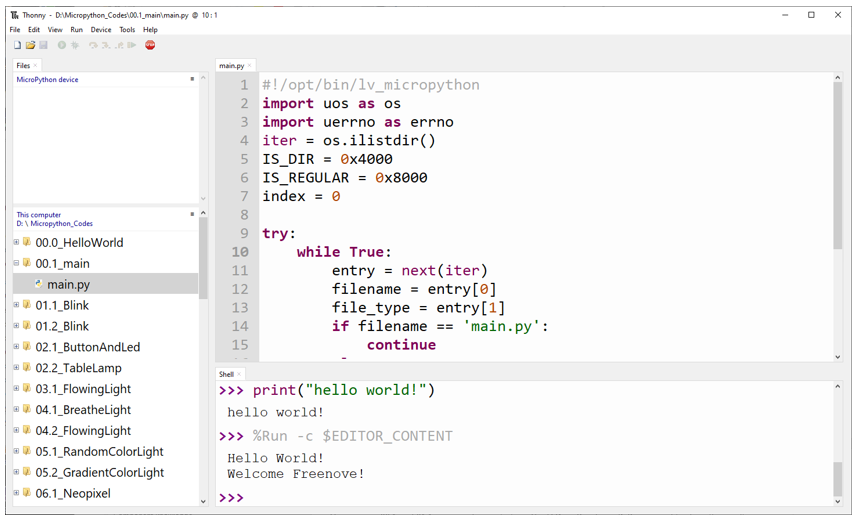The height and width of the screenshot is (520, 858).
Task: Open This computer panel menu icon
Action: tap(192, 214)
